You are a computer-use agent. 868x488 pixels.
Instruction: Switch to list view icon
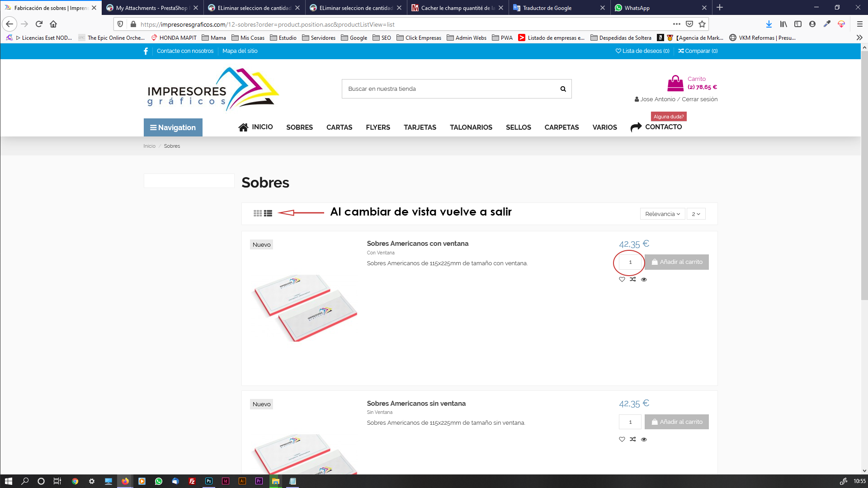[268, 213]
